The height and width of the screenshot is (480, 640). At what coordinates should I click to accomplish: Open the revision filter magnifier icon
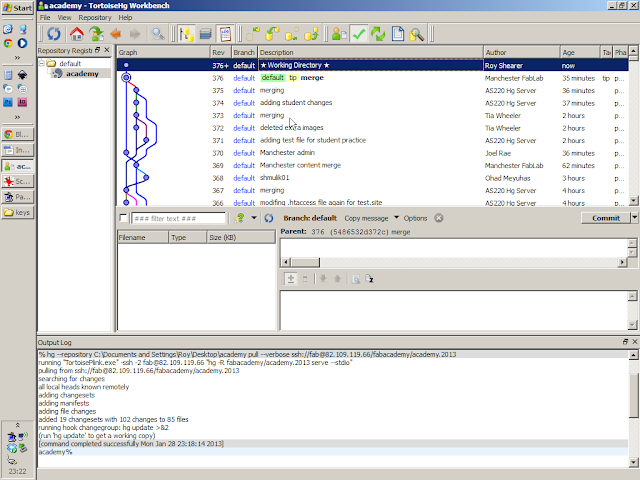[158, 34]
